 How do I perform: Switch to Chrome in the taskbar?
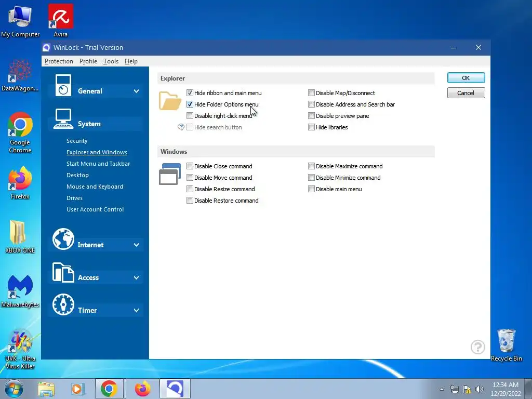click(x=109, y=389)
